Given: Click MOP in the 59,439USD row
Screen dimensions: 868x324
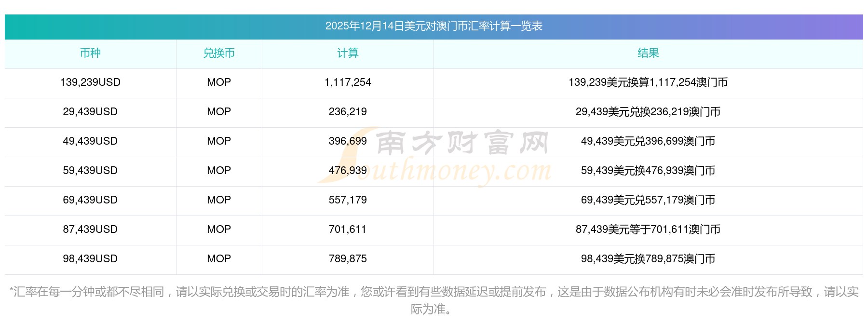Looking at the screenshot, I should tap(219, 171).
